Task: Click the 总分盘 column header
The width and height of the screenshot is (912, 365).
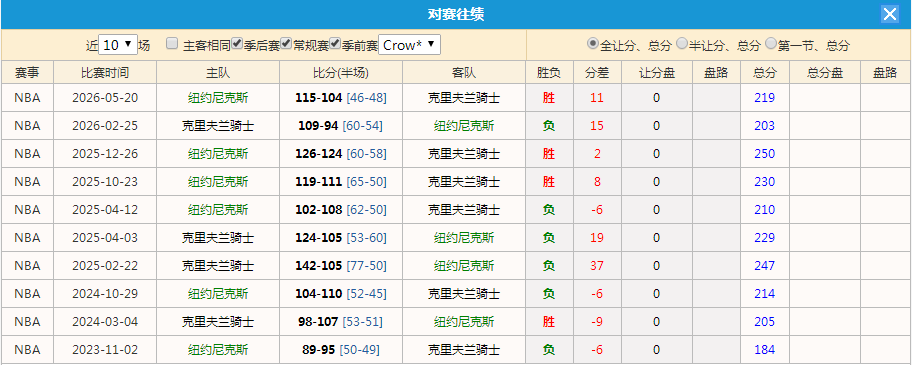Action: tap(825, 73)
